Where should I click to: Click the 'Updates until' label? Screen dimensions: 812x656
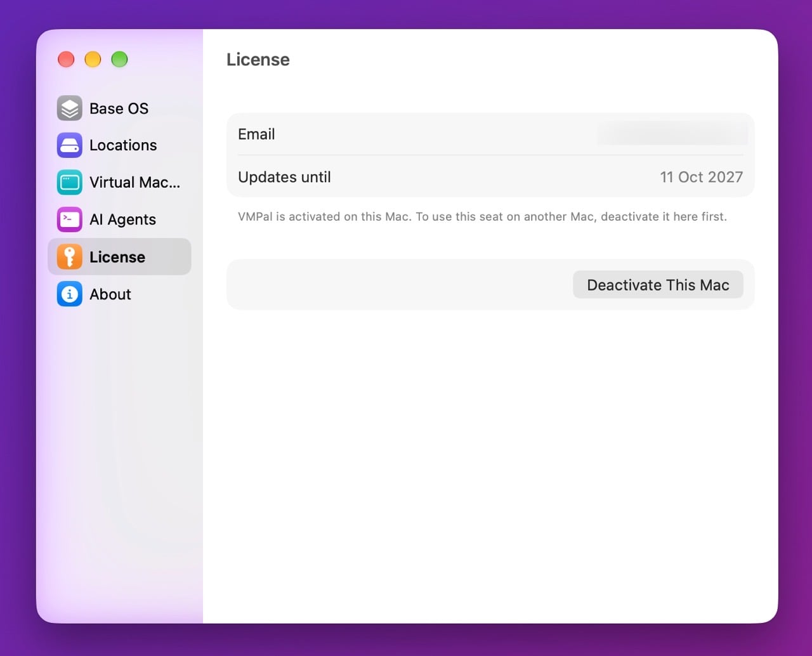click(x=284, y=177)
